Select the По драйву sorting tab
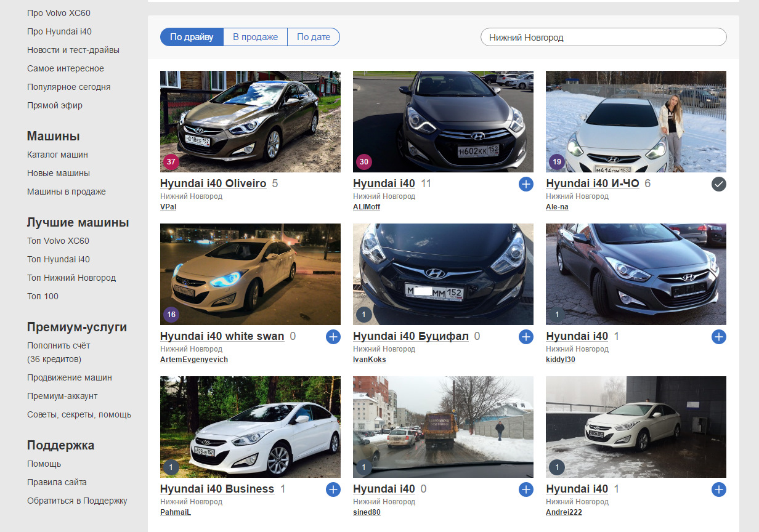 tap(192, 37)
